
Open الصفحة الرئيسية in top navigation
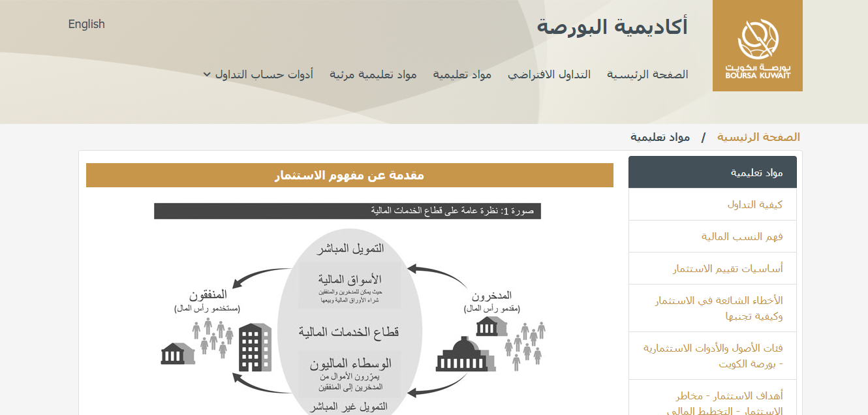(647, 74)
